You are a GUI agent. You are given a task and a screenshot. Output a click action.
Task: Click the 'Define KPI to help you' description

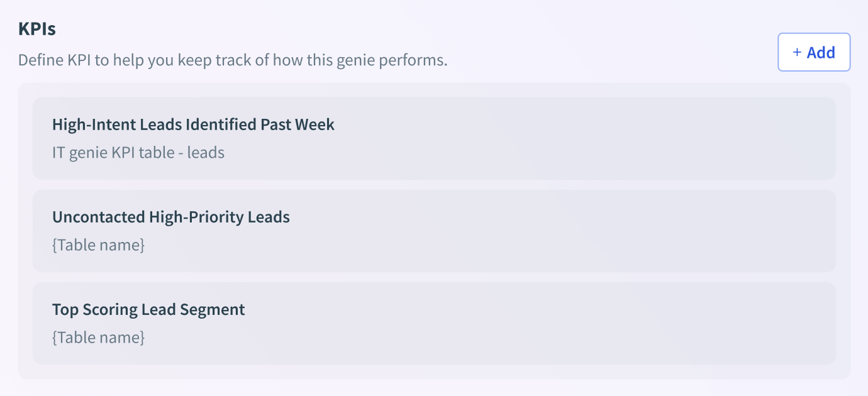[232, 60]
